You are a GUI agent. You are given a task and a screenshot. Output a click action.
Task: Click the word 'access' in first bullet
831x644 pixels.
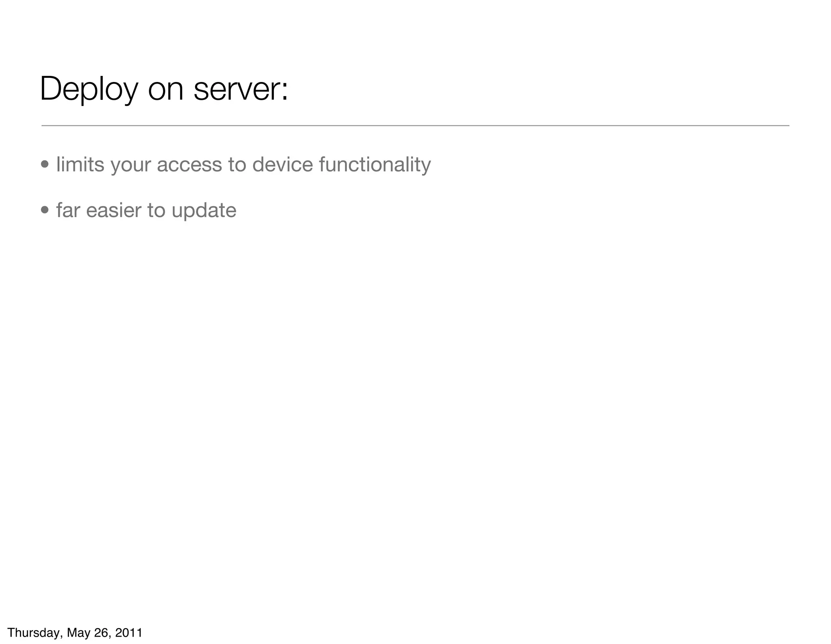189,165
